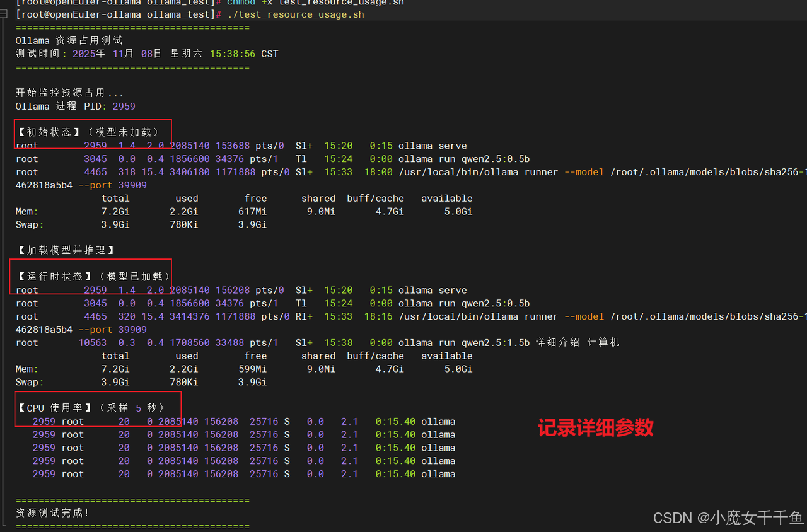Image resolution: width=807 pixels, height=532 pixels.
Task: Click the '2025年' year in the timestamp
Action: [x=89, y=54]
